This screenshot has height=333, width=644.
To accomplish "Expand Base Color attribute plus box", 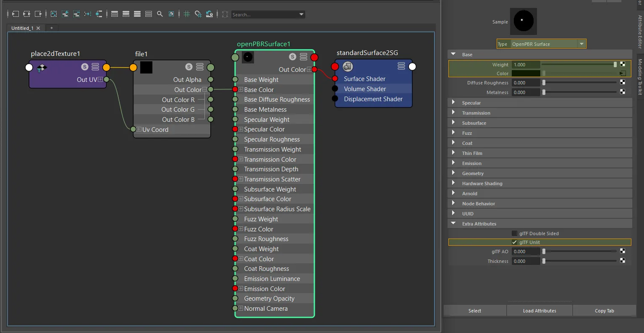I will pos(241,89).
